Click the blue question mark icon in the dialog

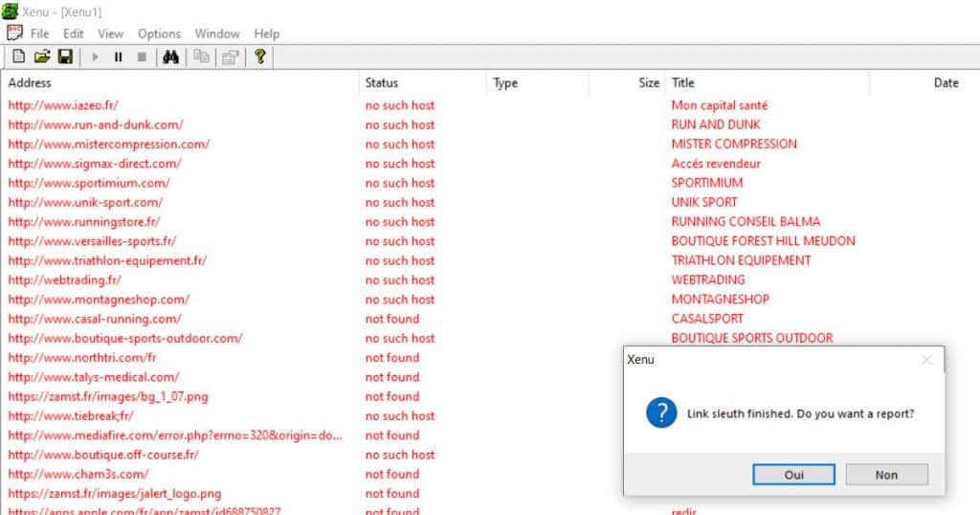[x=661, y=414]
